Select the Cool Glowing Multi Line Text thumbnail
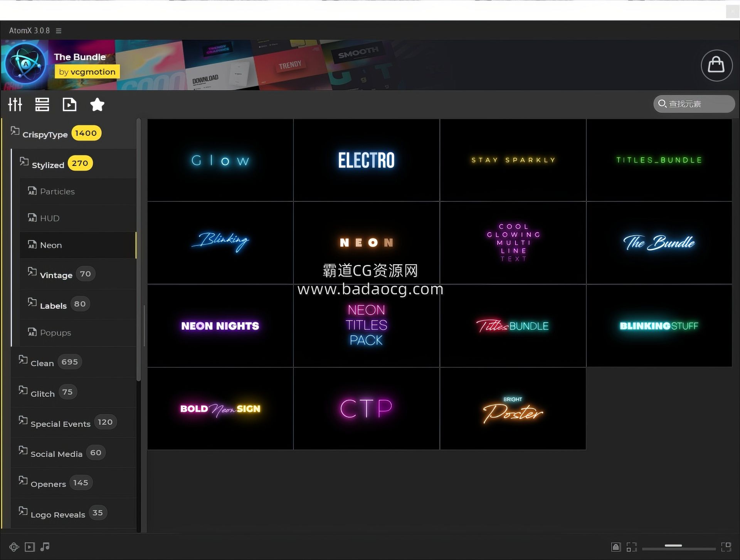The height and width of the screenshot is (560, 740). [x=513, y=243]
